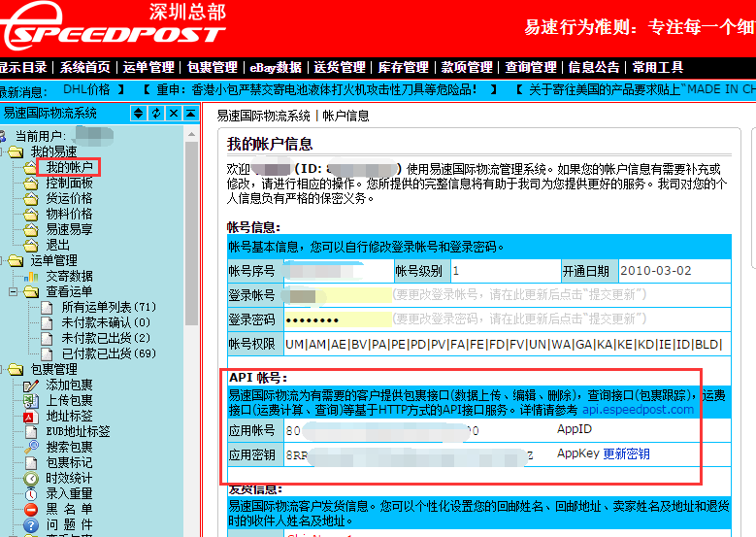Open the 款项管理 menu
Viewport: 756px width, 537px height.
click(467, 67)
